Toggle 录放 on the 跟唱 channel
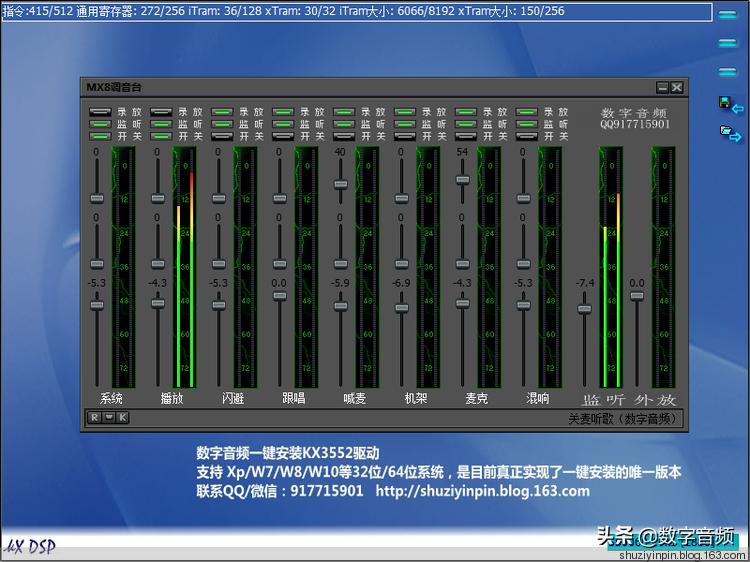This screenshot has height=562, width=750. (x=283, y=112)
